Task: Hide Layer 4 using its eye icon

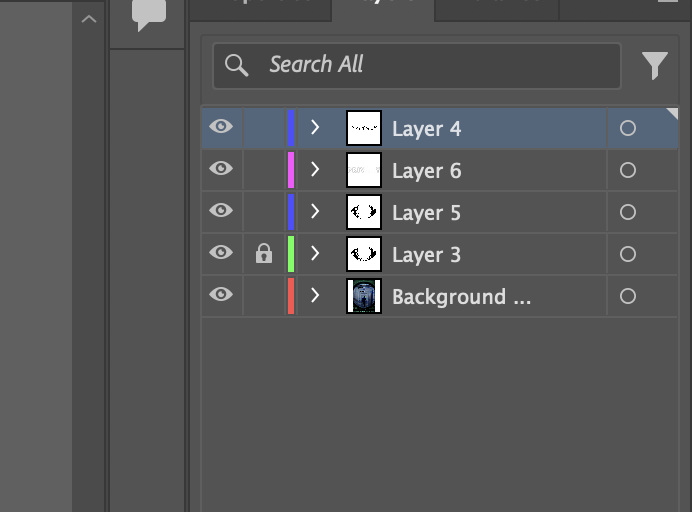Action: point(221,127)
